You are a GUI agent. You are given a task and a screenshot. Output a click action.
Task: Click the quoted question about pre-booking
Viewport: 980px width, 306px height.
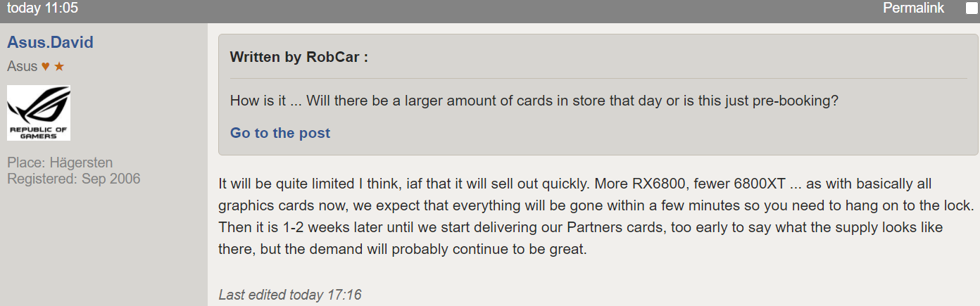(x=534, y=101)
